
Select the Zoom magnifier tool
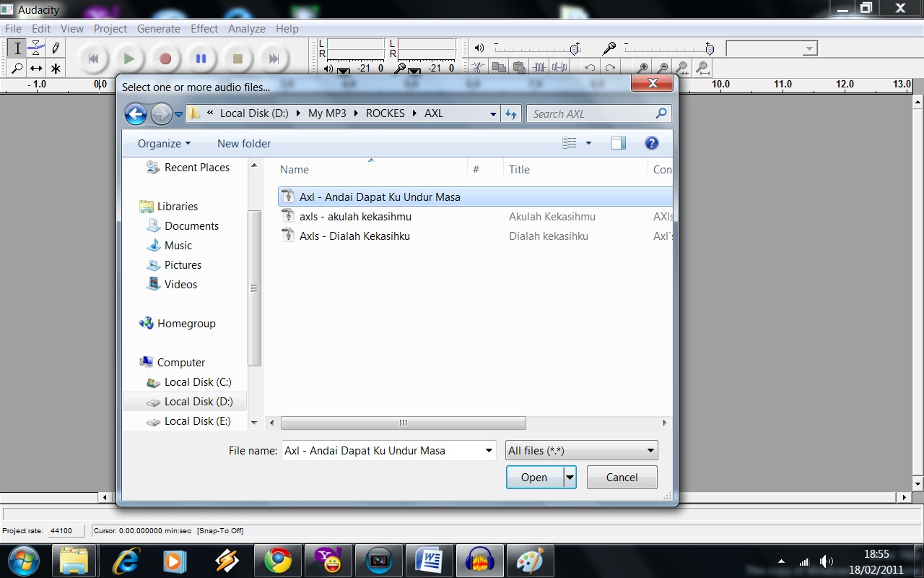17,69
